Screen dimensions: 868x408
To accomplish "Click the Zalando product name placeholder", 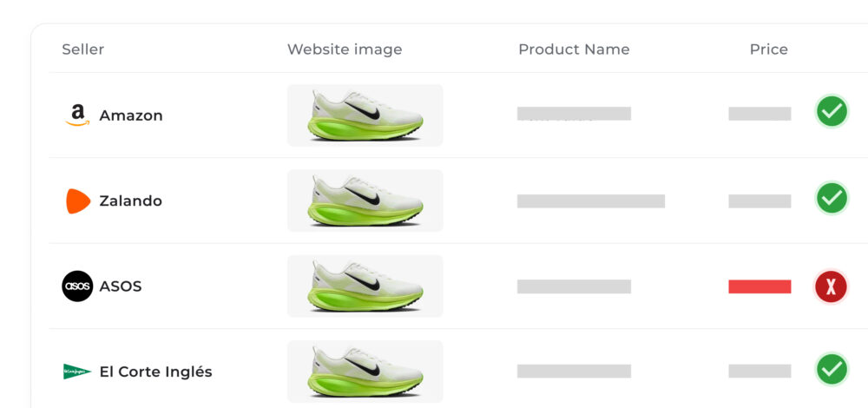I will point(590,201).
